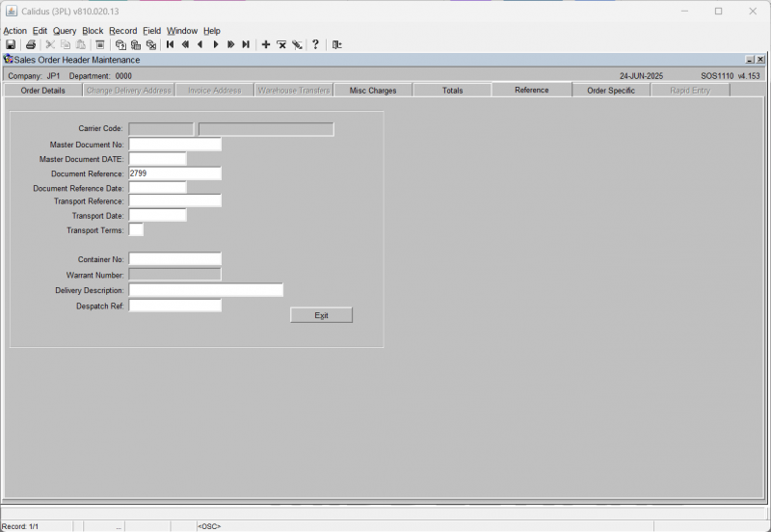Click the previous block double-arrow icon
Image resolution: width=771 pixels, height=532 pixels.
coord(185,44)
